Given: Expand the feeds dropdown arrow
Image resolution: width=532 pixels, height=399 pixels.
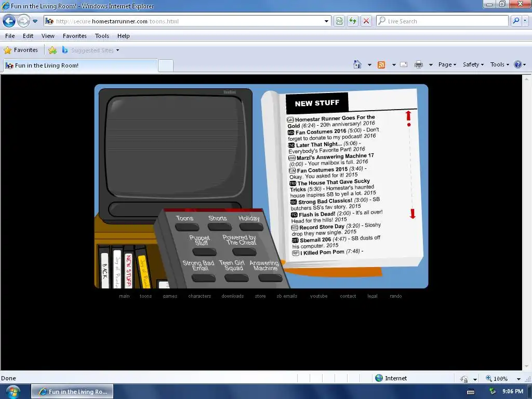Looking at the screenshot, I should [394, 64].
